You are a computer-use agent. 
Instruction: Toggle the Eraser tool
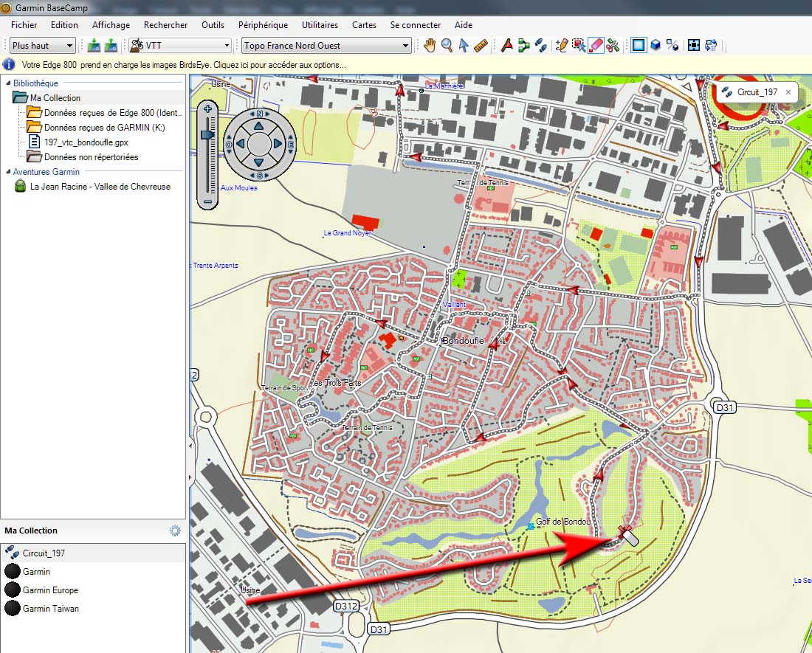pos(596,46)
